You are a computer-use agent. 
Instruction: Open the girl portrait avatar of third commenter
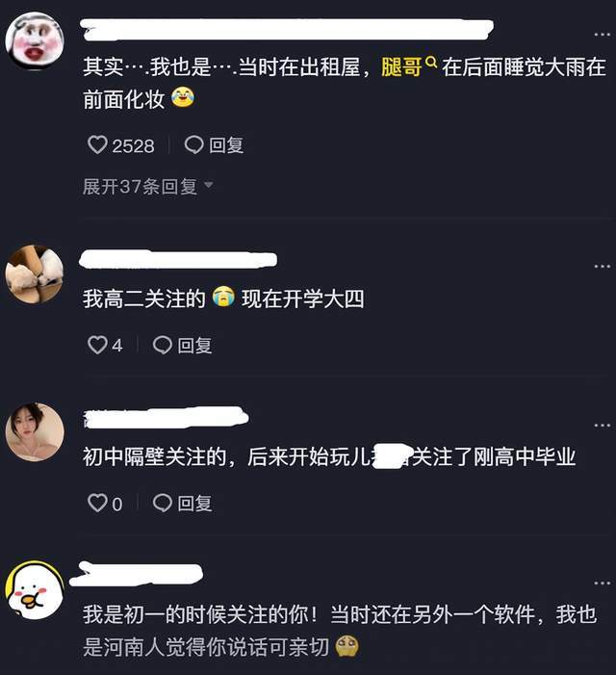(x=35, y=431)
